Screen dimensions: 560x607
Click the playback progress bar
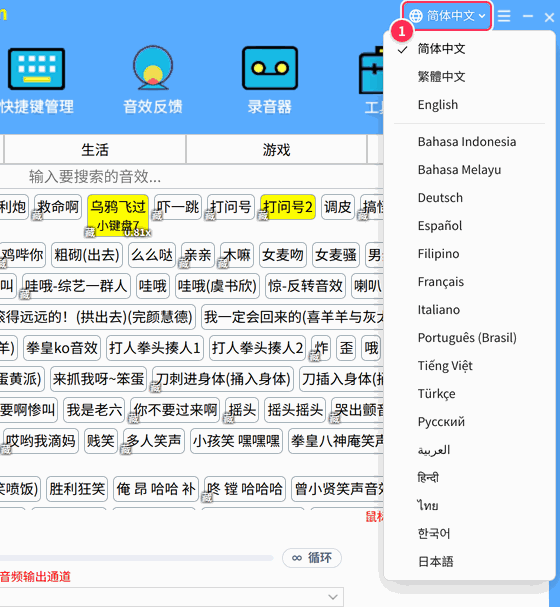(136, 558)
